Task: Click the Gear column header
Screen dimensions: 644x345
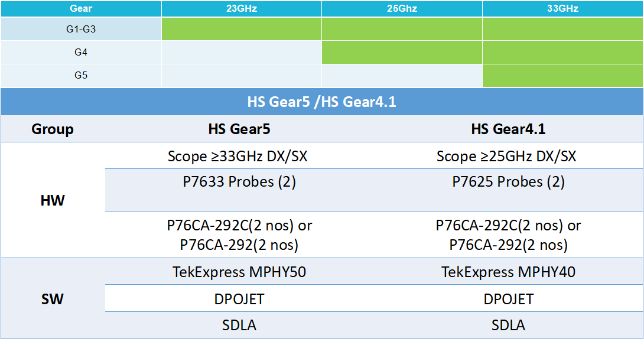Action: (x=81, y=8)
